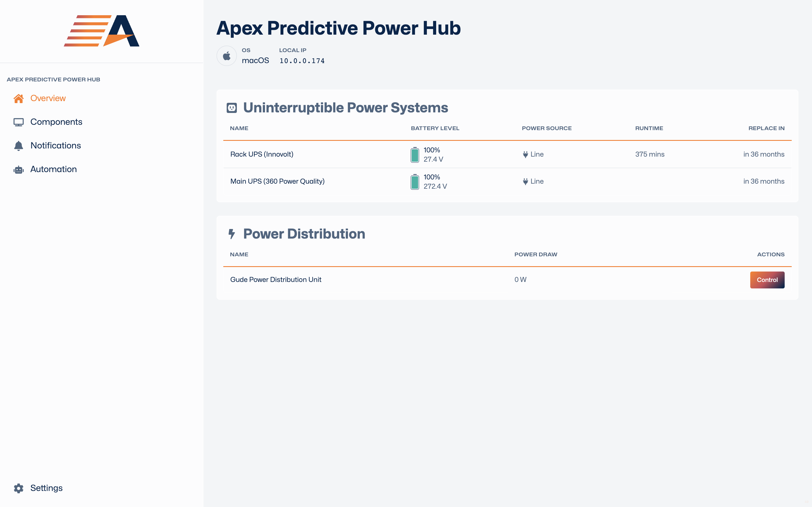Click the Rack UPS Line plug icon
The width and height of the screenshot is (812, 507).
(x=526, y=155)
